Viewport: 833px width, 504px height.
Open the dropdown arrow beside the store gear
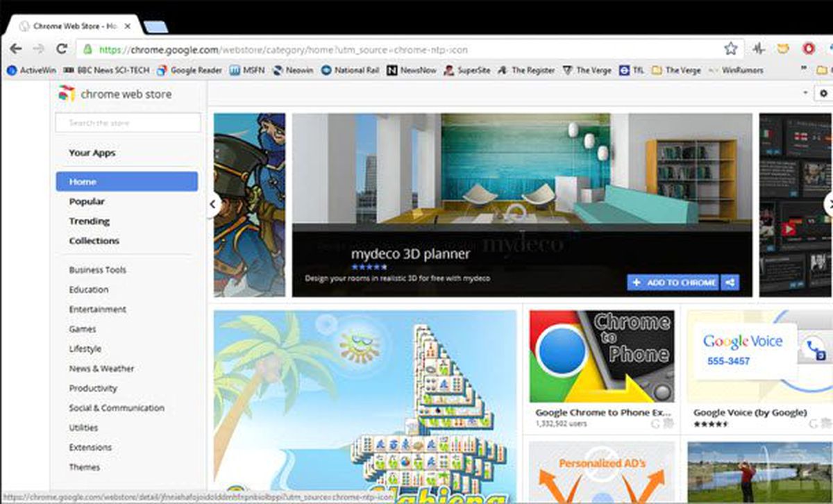[806, 93]
